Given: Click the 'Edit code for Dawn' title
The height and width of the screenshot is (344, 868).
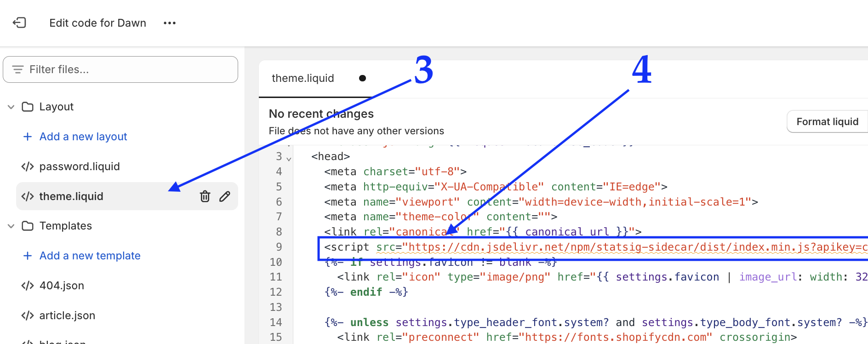Looking at the screenshot, I should pyautogui.click(x=98, y=23).
